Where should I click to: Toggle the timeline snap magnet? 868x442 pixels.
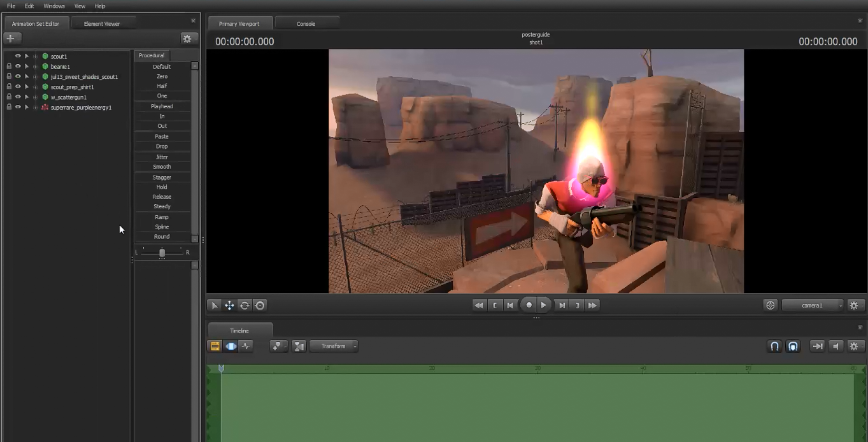pyautogui.click(x=774, y=346)
